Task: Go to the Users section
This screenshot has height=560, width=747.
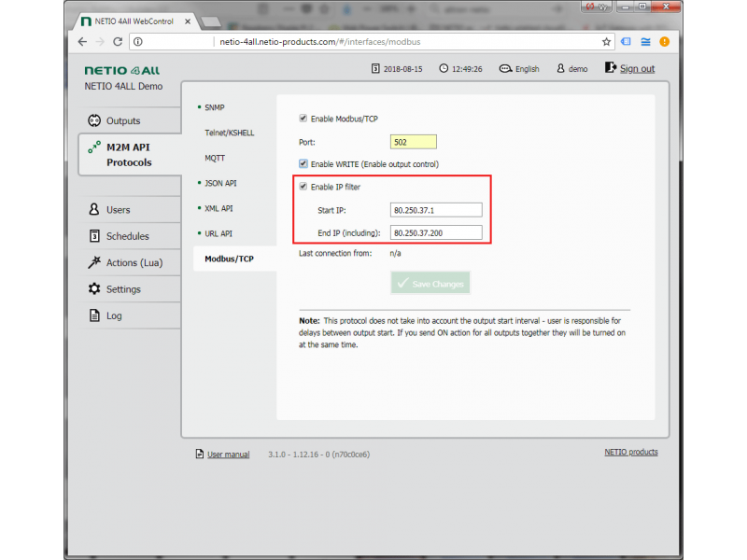Action: pos(130,209)
